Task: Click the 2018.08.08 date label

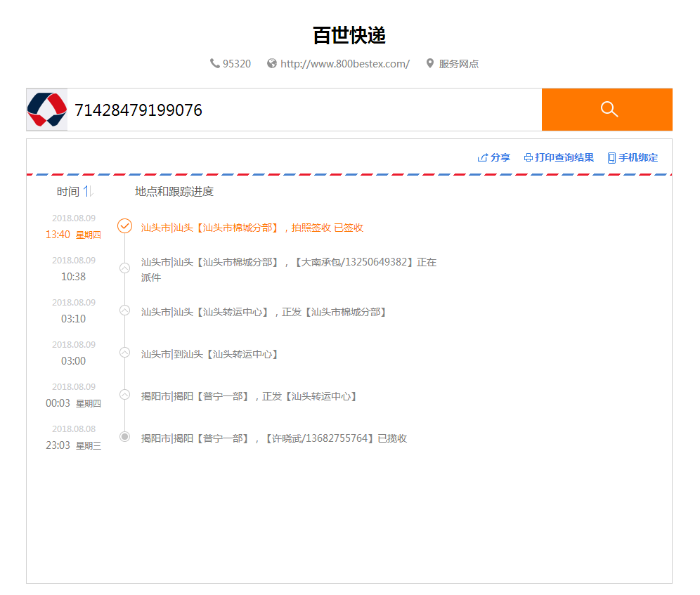Action: coord(74,429)
